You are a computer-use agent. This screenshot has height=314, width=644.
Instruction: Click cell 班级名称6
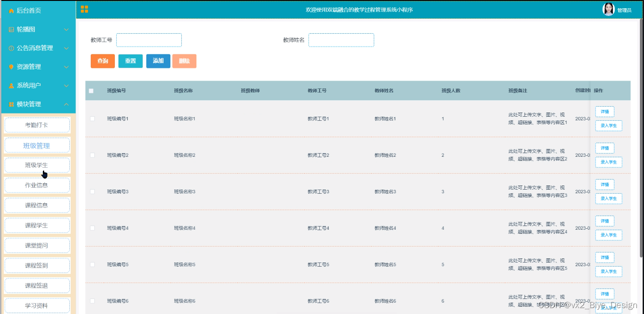(x=185, y=301)
